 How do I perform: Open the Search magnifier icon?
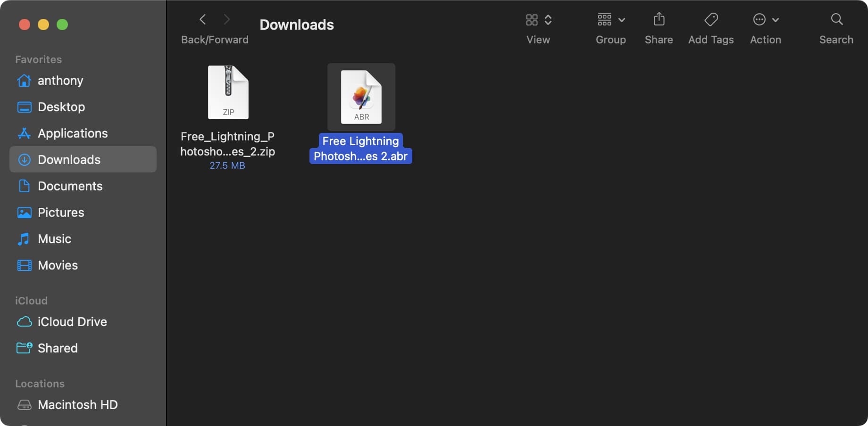click(x=836, y=19)
